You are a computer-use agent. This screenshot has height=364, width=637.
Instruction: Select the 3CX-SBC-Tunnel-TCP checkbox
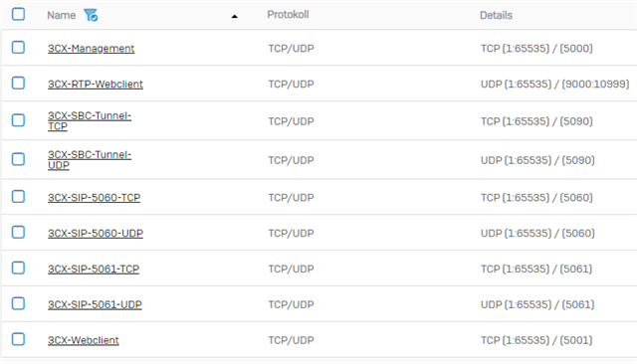click(x=18, y=120)
